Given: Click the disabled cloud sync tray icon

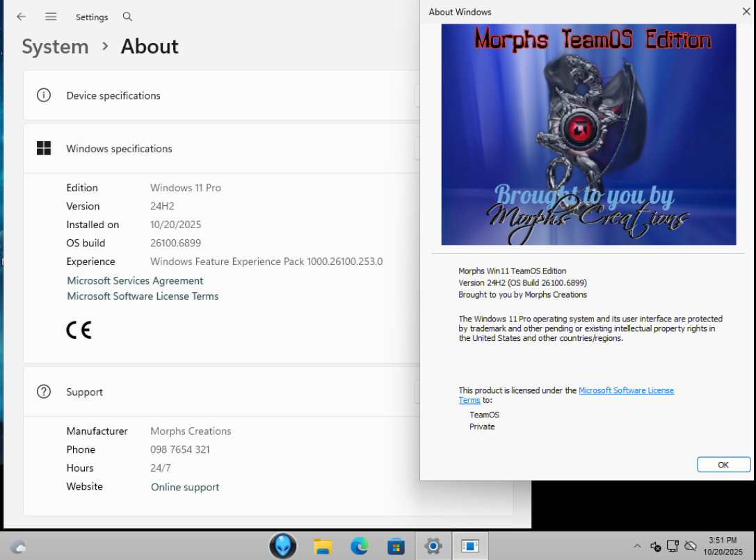Looking at the screenshot, I should [691, 546].
